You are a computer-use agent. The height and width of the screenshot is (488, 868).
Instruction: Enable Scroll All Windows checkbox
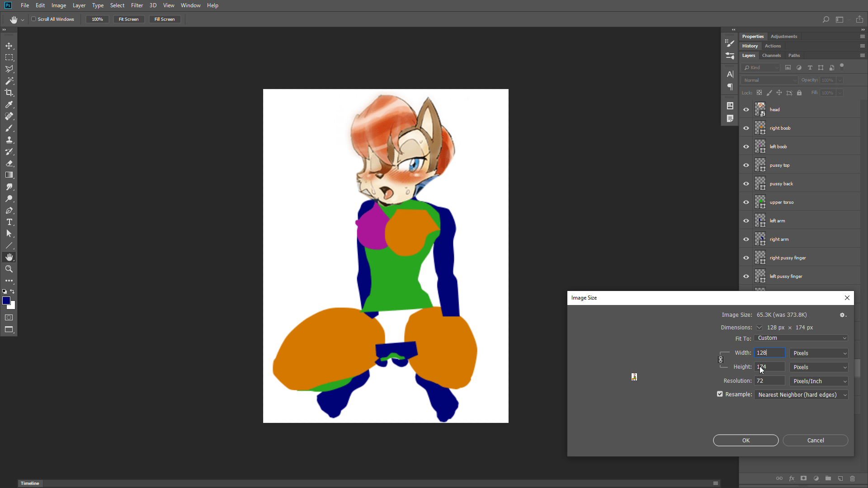tap(33, 19)
